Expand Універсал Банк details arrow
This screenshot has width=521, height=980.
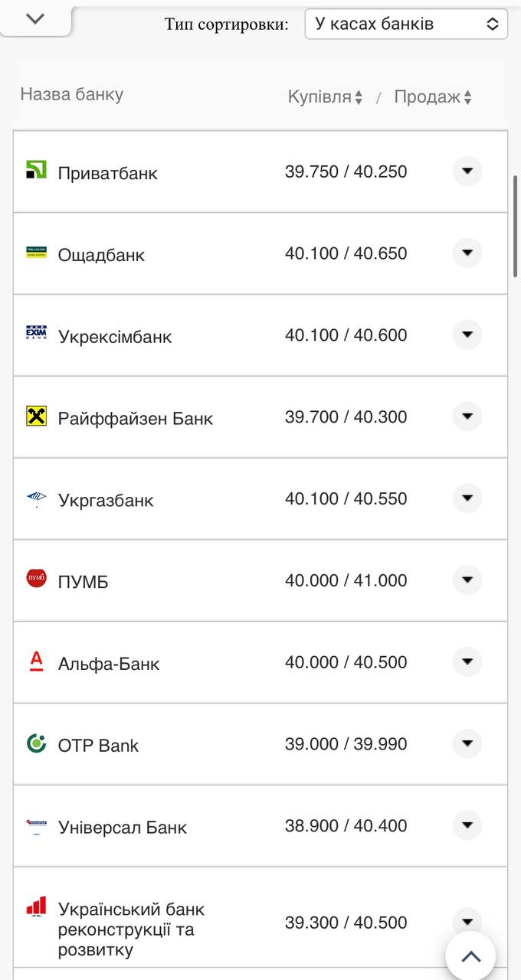[x=467, y=825]
